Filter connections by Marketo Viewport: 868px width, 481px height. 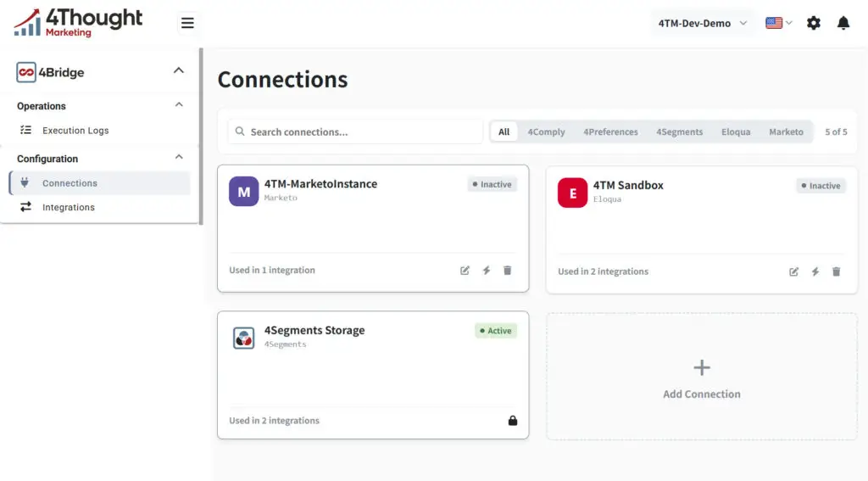[786, 131]
